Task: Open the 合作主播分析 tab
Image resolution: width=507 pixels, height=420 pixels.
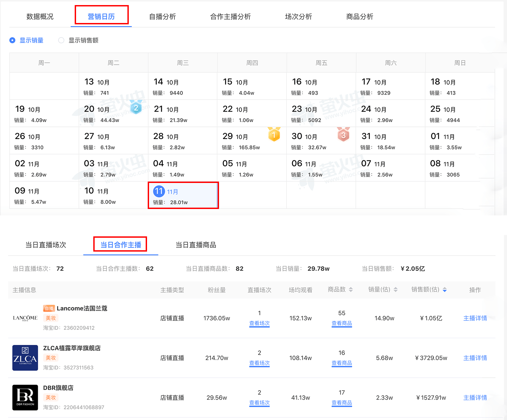Action: [x=231, y=17]
